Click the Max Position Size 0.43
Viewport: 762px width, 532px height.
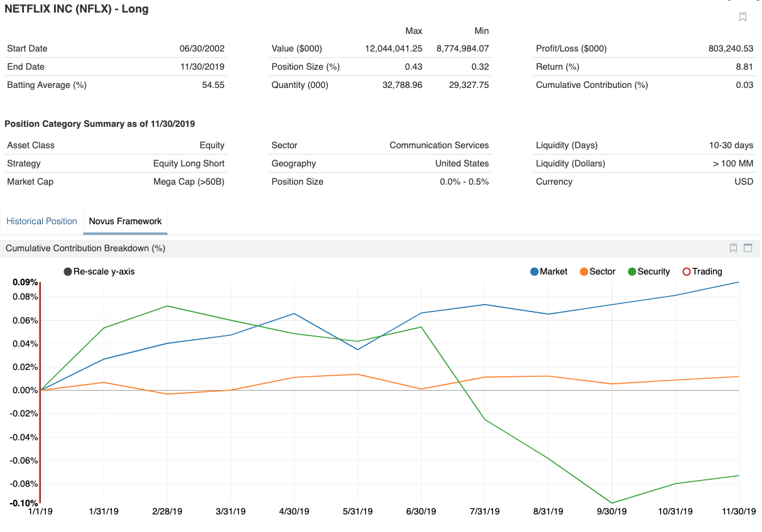[414, 67]
